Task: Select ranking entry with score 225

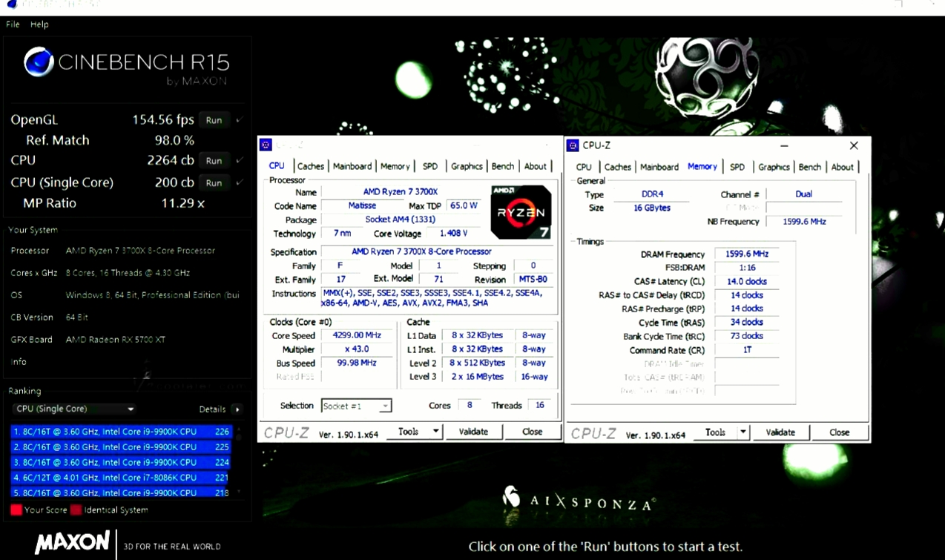Action: 122,447
